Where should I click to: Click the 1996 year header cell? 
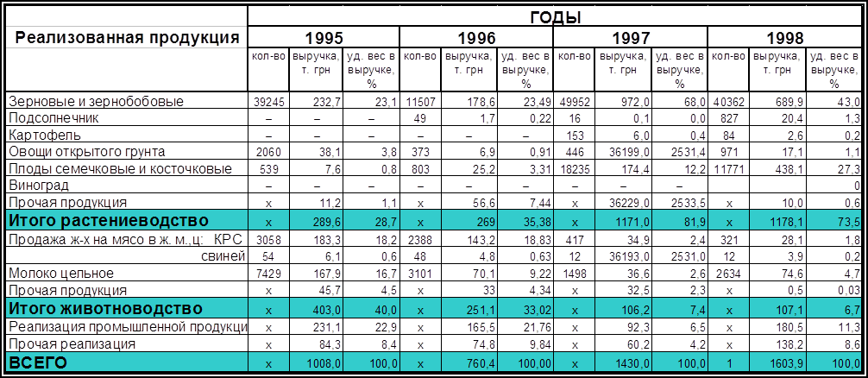476,37
